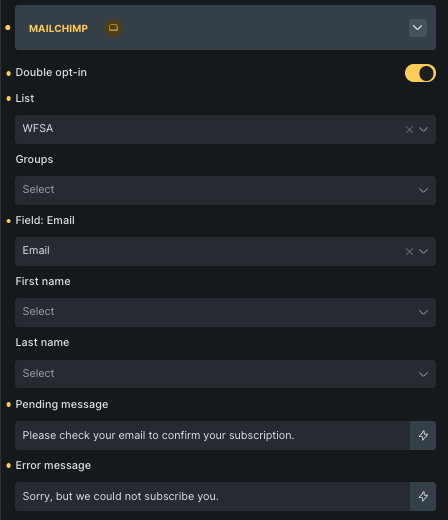448x520 pixels.
Task: Expand the Field: Email dropdown arrow
Action: [423, 251]
